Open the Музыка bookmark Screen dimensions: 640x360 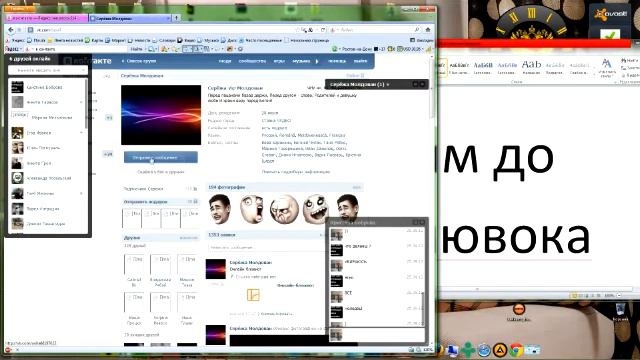tap(209, 40)
